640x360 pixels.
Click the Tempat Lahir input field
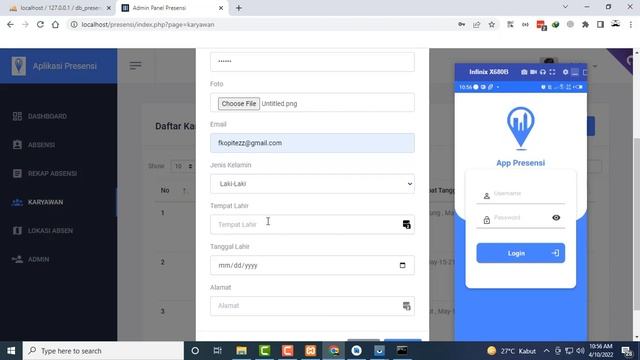click(312, 224)
